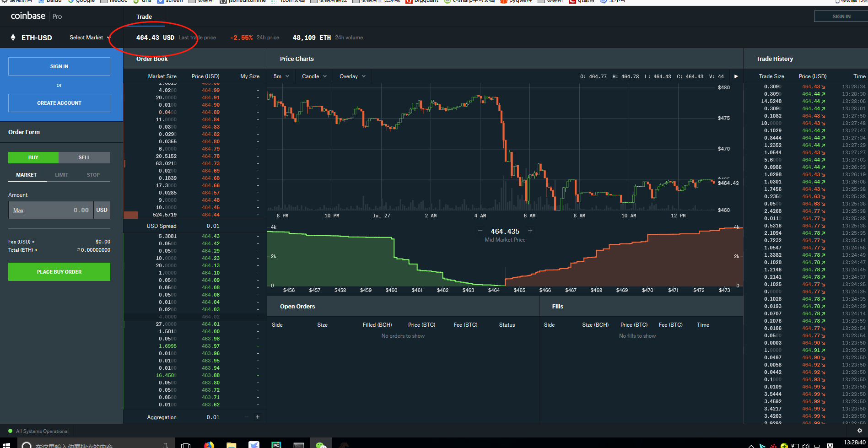This screenshot has height=448, width=868.
Task: Select ask row priced 464.73
Action: click(195, 163)
